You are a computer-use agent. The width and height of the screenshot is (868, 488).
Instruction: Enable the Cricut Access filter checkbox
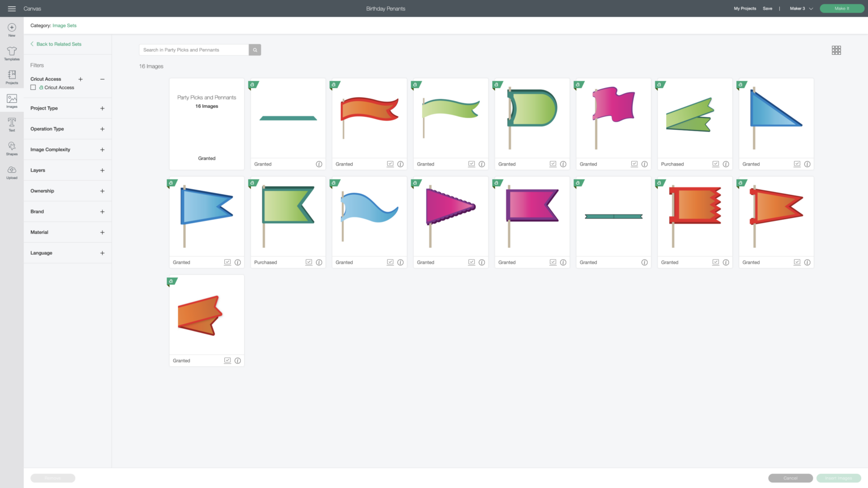coord(33,88)
